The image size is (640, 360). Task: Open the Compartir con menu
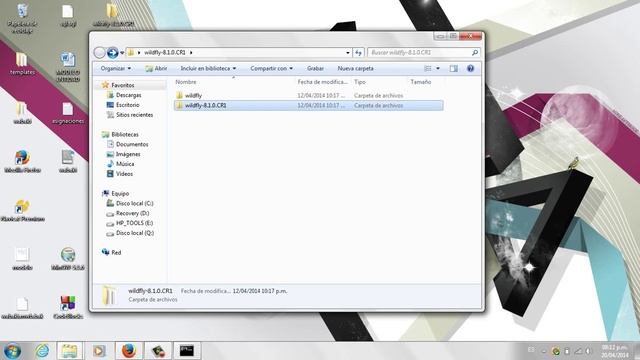click(x=271, y=69)
